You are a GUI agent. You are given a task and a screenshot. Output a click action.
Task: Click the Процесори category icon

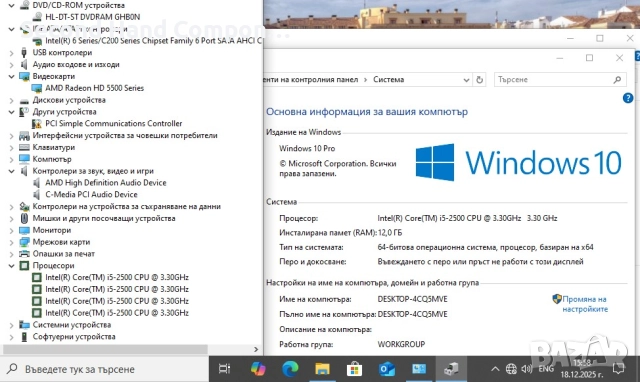coord(24,266)
